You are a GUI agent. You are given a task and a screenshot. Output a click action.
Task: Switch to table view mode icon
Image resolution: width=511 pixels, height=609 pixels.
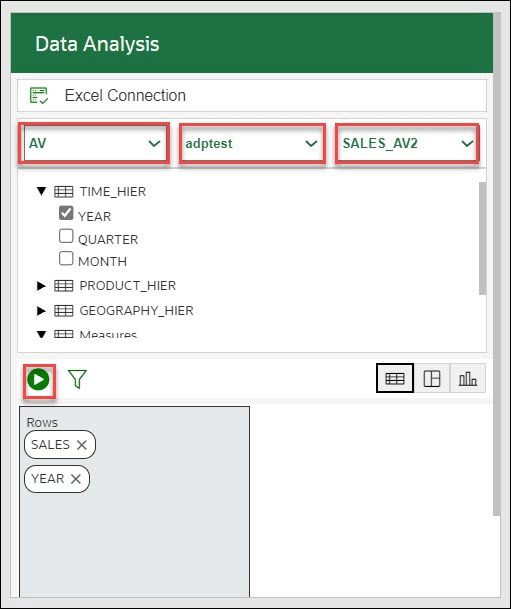[395, 378]
